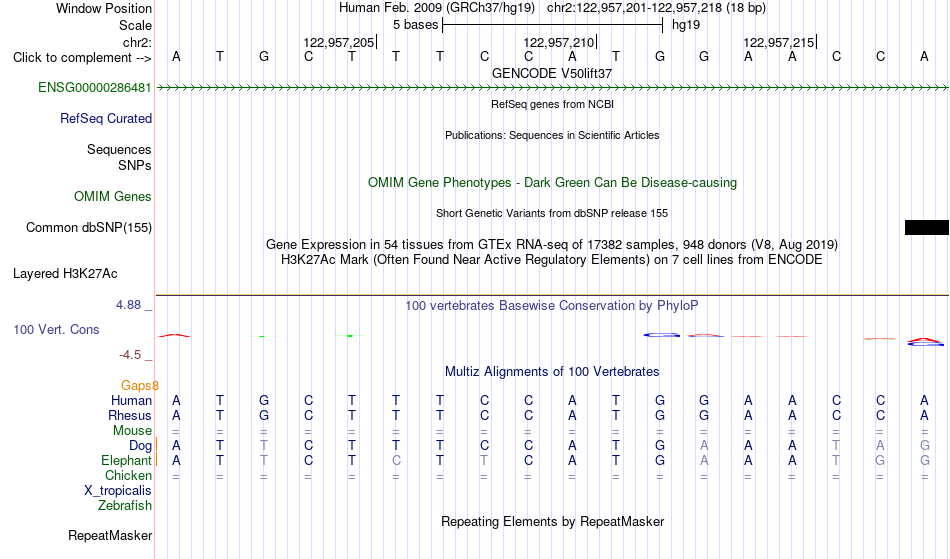Click the OMIM Gene Phenotypes title text

coord(552,182)
